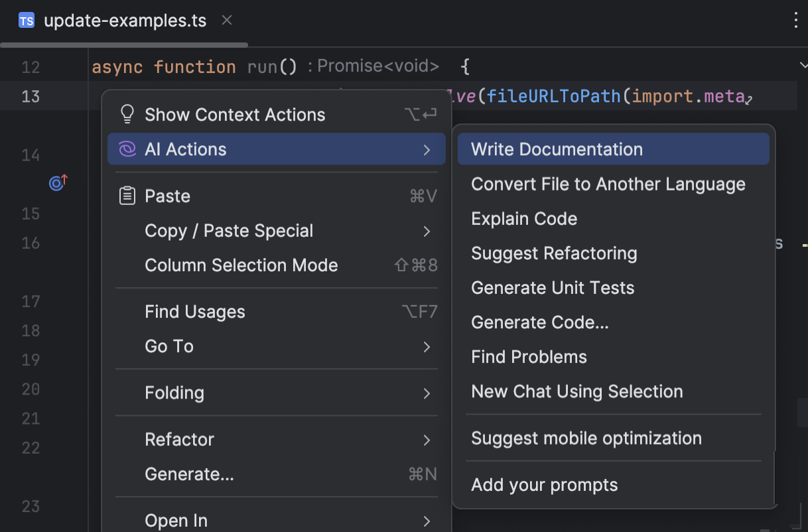
Task: Open the Refactor submenu
Action: (x=427, y=440)
